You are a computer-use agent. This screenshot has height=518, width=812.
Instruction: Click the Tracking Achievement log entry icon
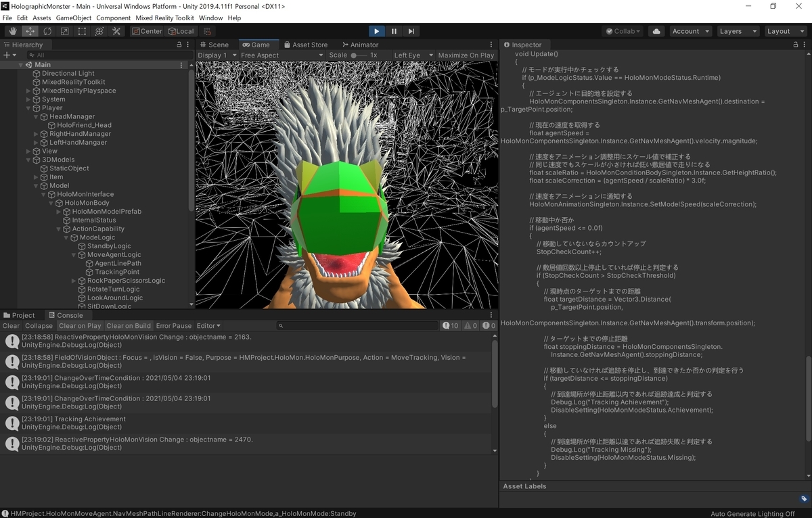tap(12, 423)
